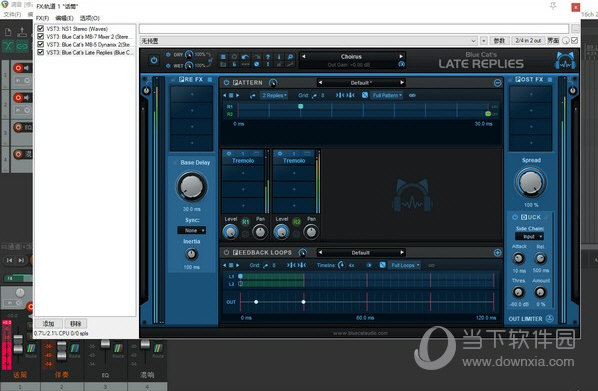This screenshot has height=391, width=598.
Task: Uncheck VST3 NS1 Stereo (Waves) plugin
Action: (40, 28)
